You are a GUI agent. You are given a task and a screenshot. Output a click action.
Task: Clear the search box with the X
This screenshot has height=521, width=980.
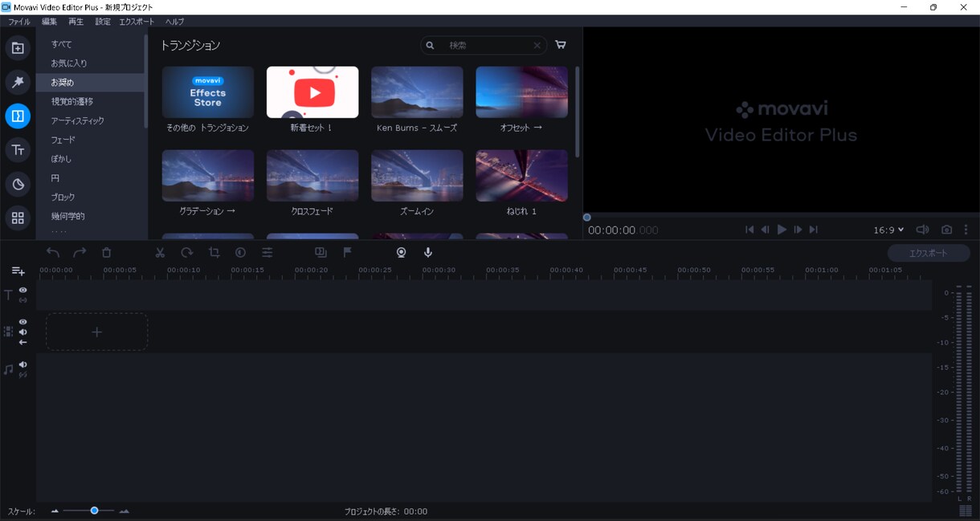(537, 46)
